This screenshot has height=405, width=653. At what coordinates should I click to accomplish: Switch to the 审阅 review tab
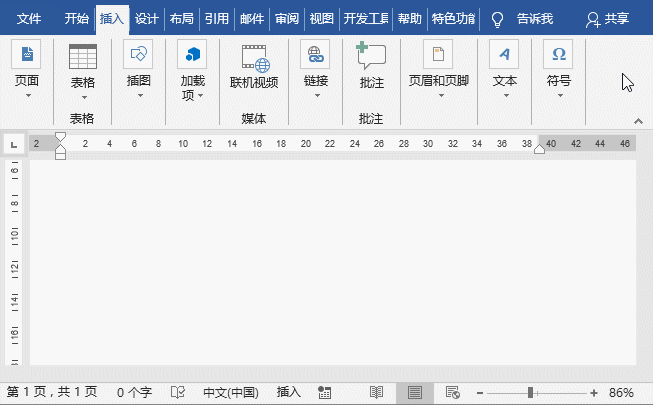[x=287, y=19]
